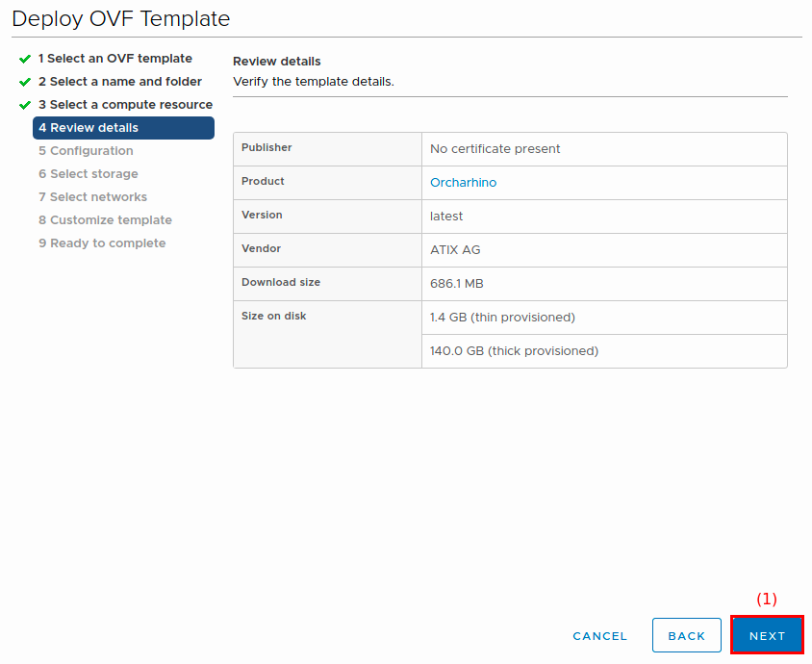Select the 140.0 GB thick provisioned row
The width and height of the screenshot is (812, 664).
(514, 351)
